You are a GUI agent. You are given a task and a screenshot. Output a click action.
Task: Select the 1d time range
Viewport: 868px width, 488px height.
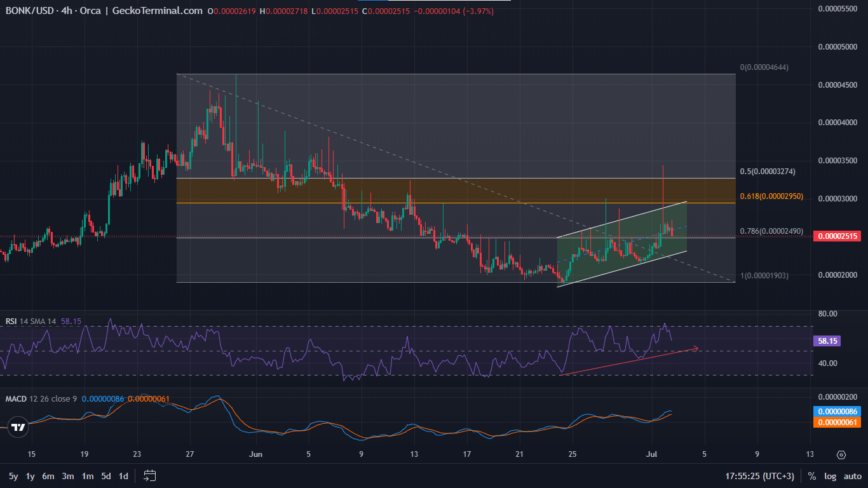click(x=123, y=476)
